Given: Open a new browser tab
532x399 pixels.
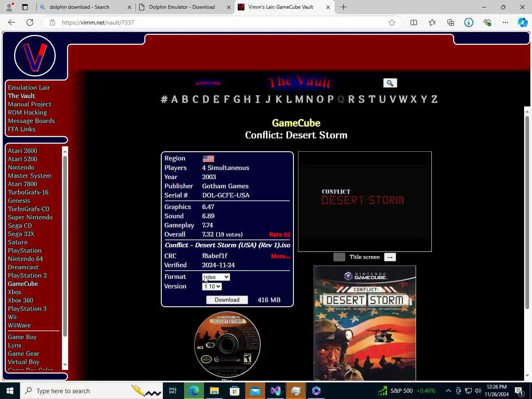Looking at the screenshot, I should (343, 7).
